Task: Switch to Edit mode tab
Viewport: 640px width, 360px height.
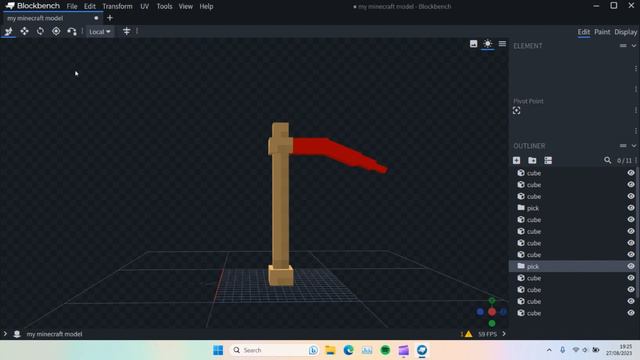Action: pyautogui.click(x=584, y=32)
